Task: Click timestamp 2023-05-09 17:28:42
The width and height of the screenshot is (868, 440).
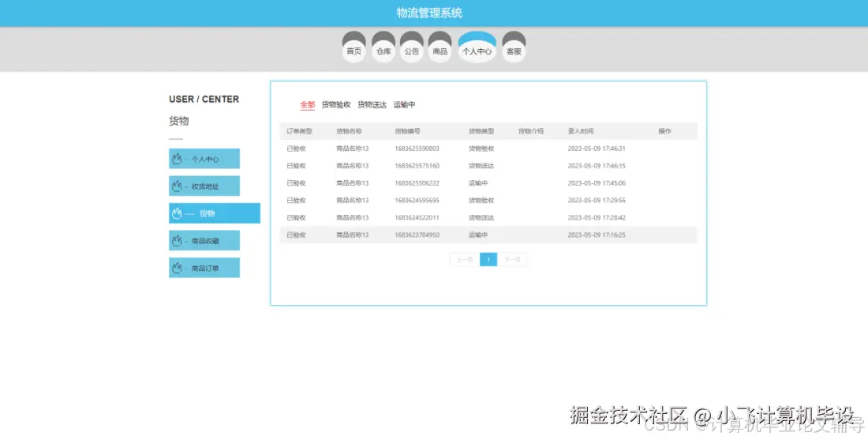Action: pyautogui.click(x=597, y=217)
